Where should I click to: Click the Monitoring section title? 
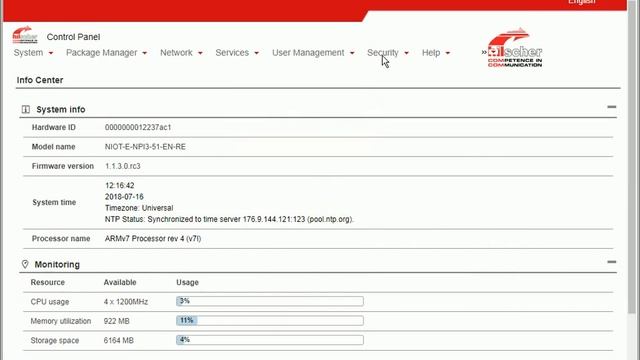57,264
